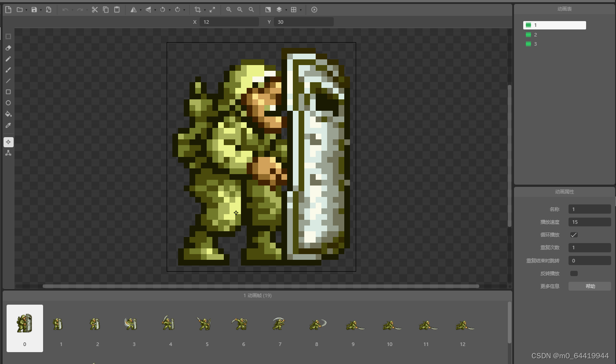The width and height of the screenshot is (616, 364).
Task: Rotate image clockwise
Action: [x=177, y=10]
